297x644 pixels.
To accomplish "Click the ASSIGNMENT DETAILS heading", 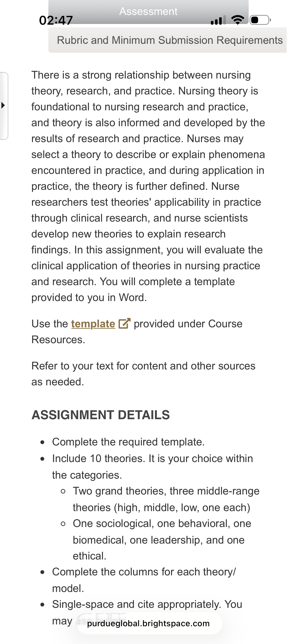I will pos(101,415).
